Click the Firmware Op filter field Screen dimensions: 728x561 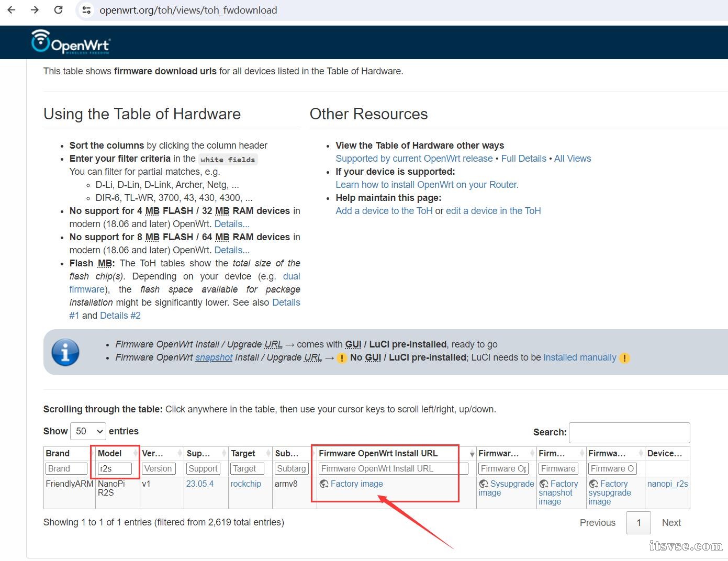point(503,469)
